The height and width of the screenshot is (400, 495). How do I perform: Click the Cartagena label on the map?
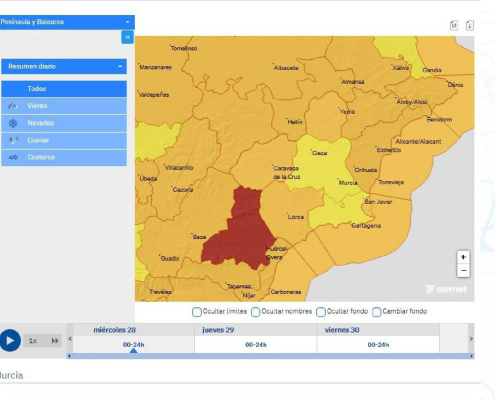pyautogui.click(x=366, y=226)
